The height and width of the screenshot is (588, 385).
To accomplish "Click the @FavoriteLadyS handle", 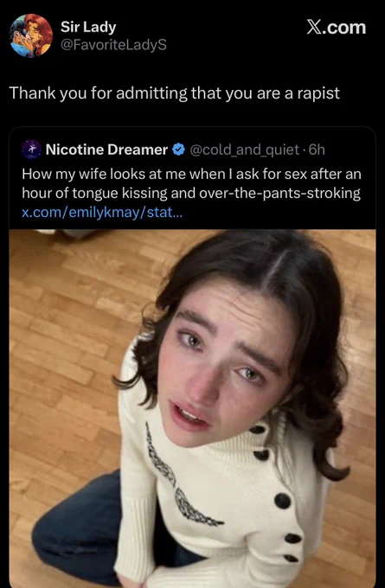I will 113,45.
